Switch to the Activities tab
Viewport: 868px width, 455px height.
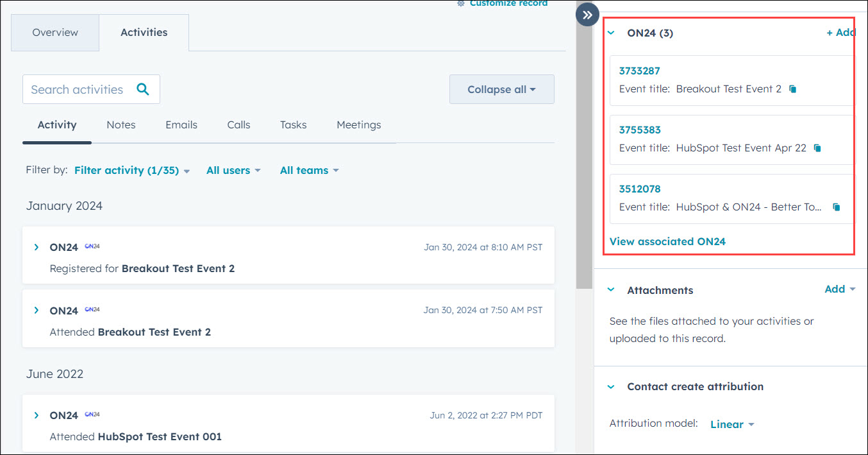[x=144, y=33]
